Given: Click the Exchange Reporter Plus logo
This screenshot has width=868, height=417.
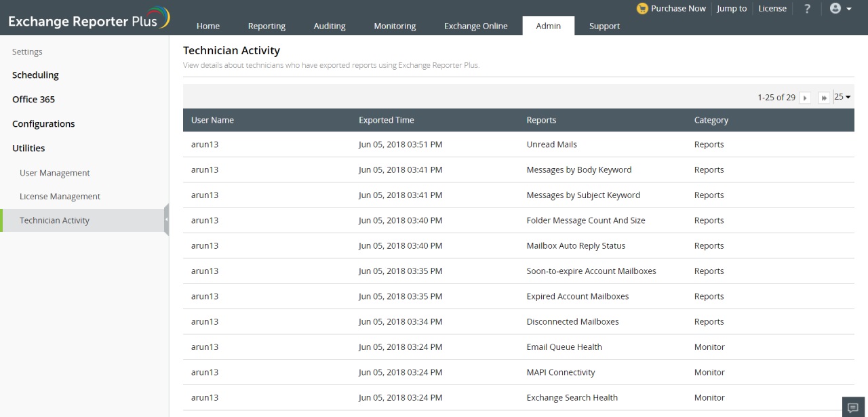Looking at the screenshot, I should (89, 18).
